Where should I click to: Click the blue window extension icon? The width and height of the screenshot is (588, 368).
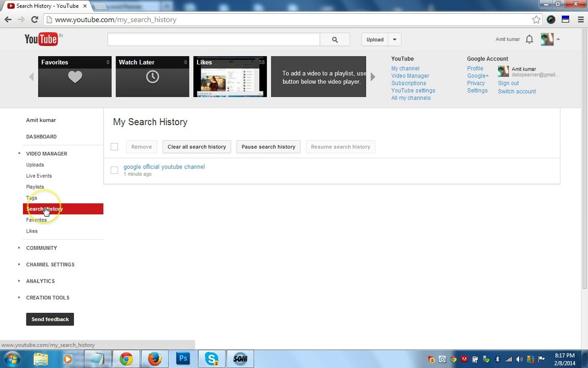(x=566, y=19)
